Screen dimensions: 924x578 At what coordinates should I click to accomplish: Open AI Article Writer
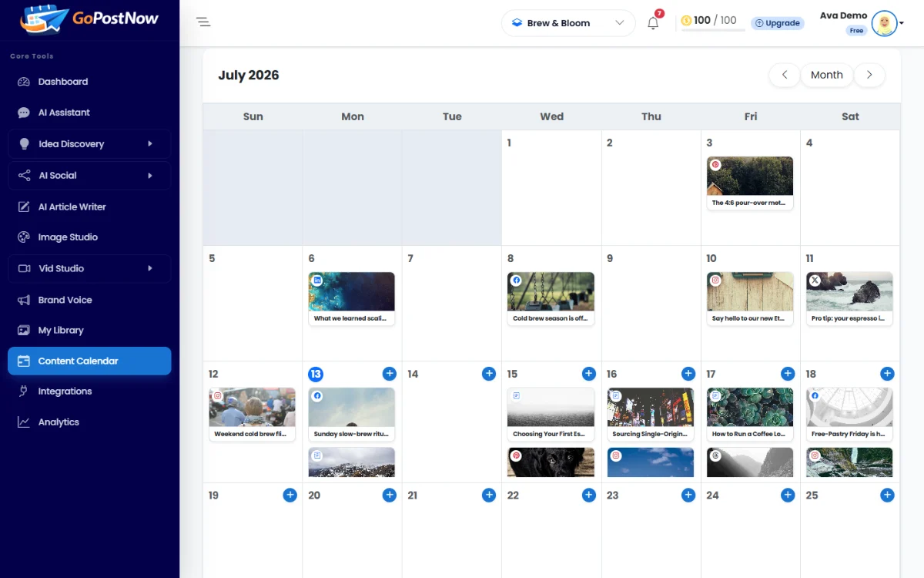point(89,207)
